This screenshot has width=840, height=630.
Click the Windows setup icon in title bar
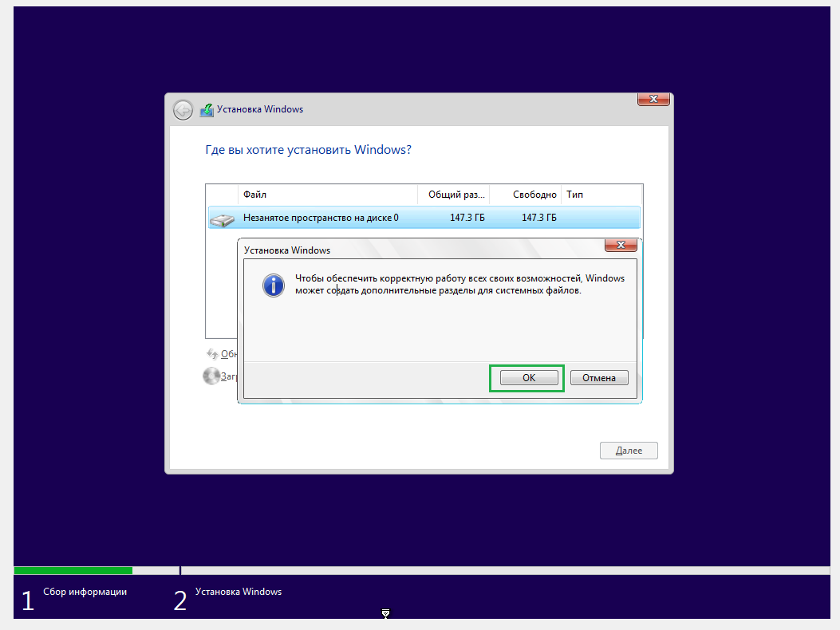coord(207,110)
